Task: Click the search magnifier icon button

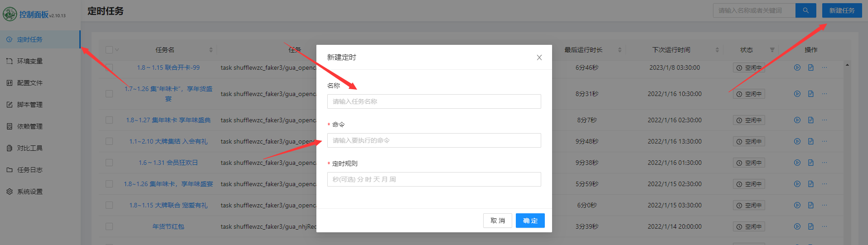Action: point(805,10)
